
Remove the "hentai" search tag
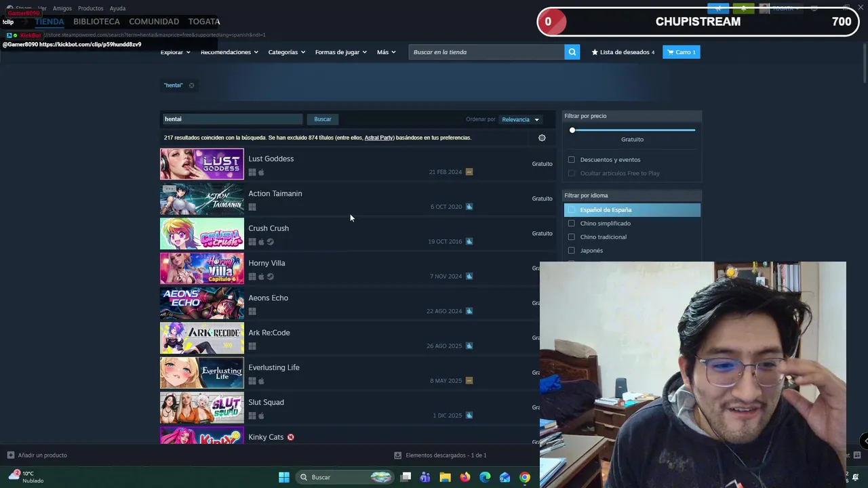(x=191, y=85)
